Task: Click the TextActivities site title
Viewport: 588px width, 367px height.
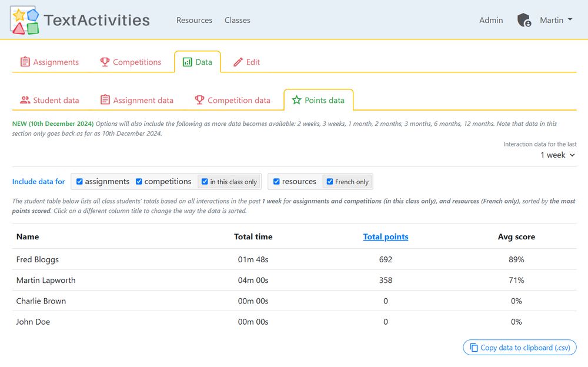Action: (x=97, y=20)
